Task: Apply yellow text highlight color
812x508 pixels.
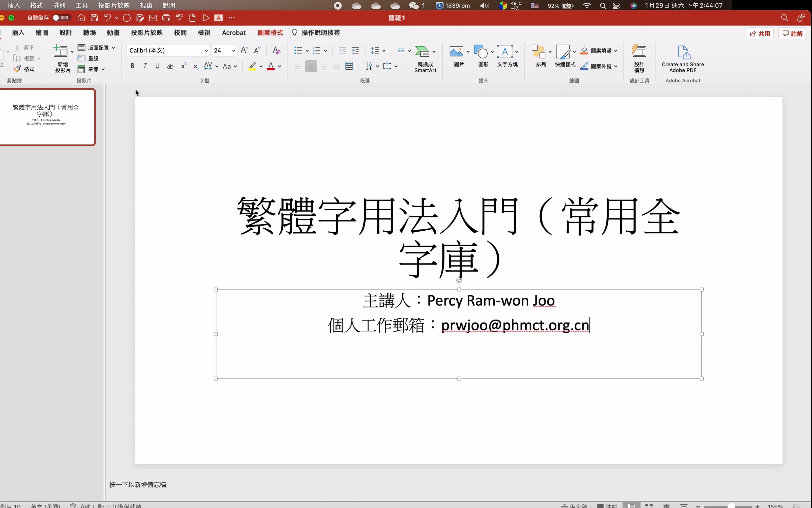Action: tap(252, 66)
